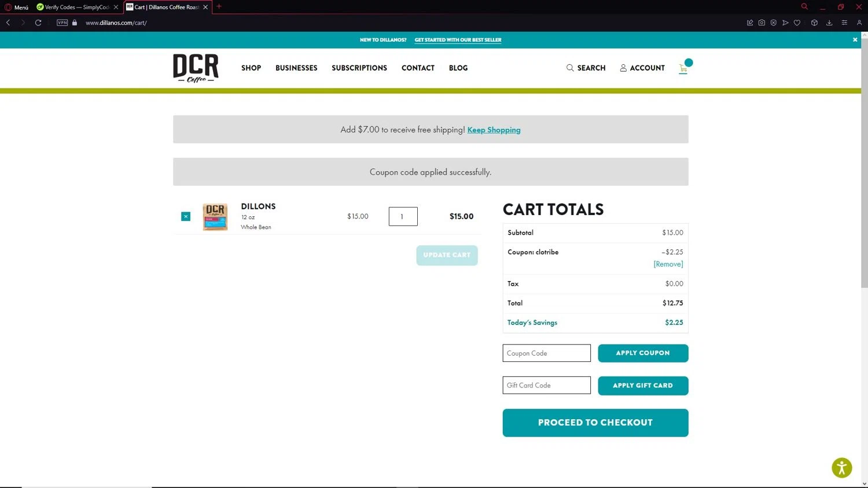868x488 pixels.
Task: Toggle the VPN badge in address bar
Action: 62,23
